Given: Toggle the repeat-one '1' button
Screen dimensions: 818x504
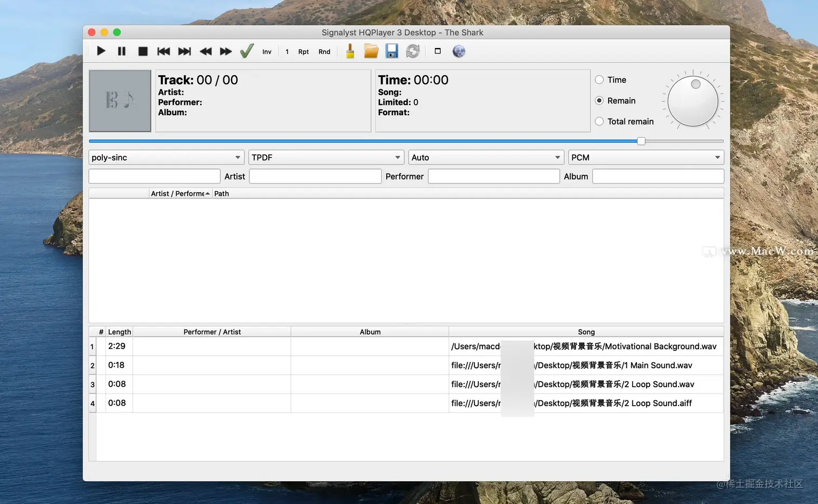Looking at the screenshot, I should [x=287, y=52].
